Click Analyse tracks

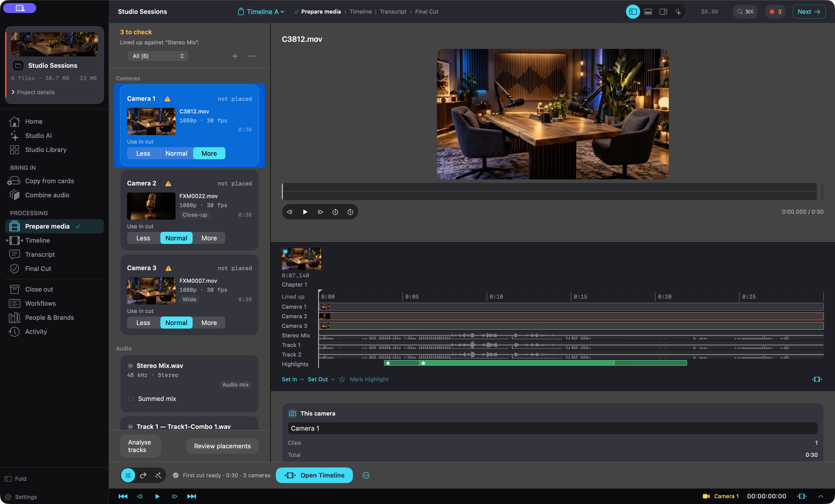click(140, 446)
